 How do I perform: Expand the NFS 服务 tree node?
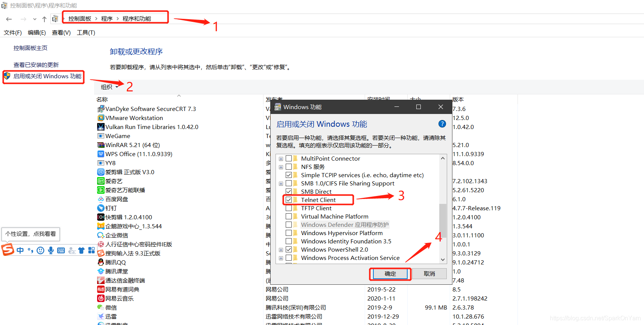(x=281, y=167)
